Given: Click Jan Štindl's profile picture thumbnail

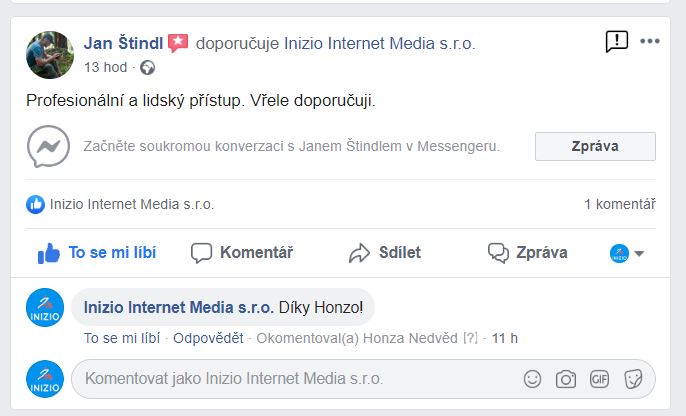Looking at the screenshot, I should (50, 55).
